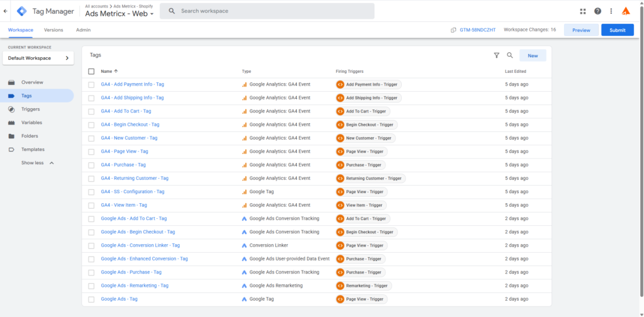Expand the Default Workspace selector

pyautogui.click(x=38, y=58)
